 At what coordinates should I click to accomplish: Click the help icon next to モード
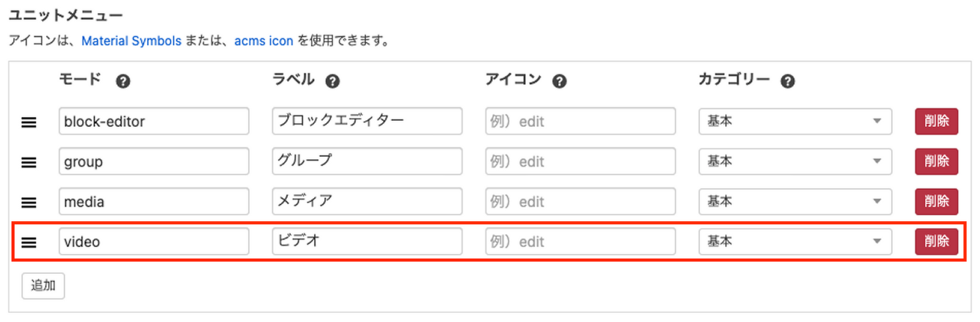click(x=122, y=81)
